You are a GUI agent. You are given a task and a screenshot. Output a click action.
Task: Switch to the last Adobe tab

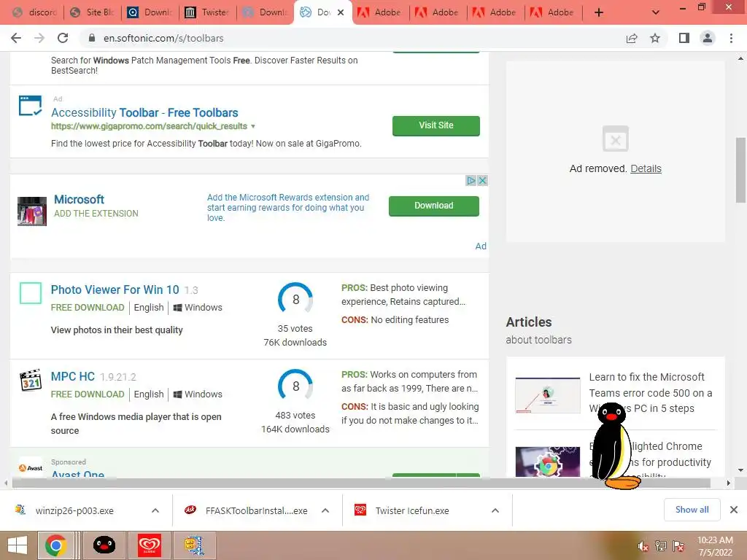coord(554,12)
